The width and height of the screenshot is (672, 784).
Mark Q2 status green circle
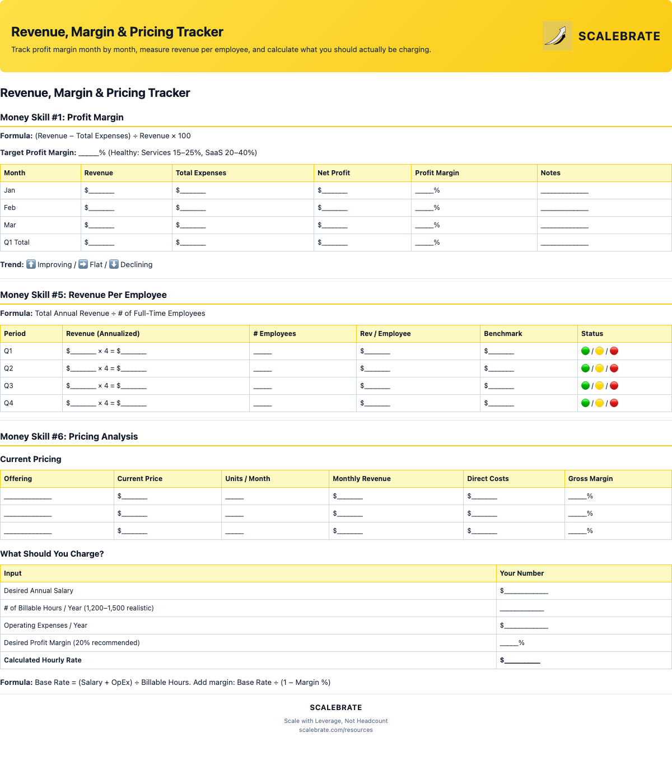586,368
